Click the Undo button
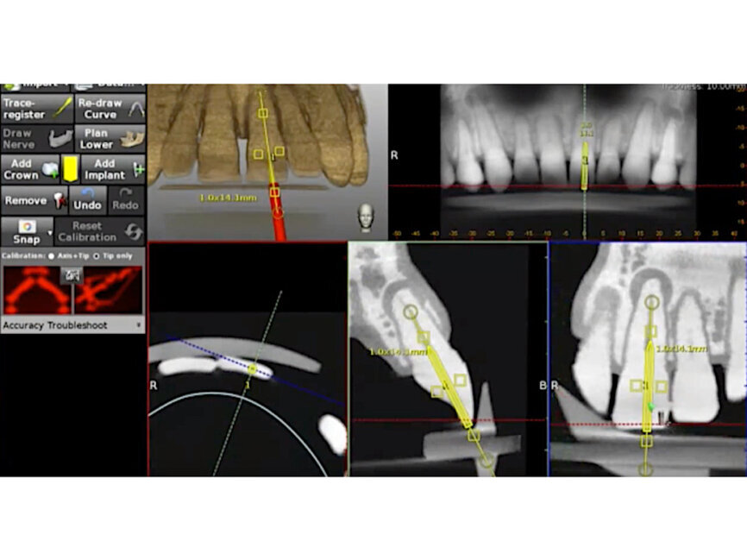This screenshot has height=560, width=747. point(86,204)
